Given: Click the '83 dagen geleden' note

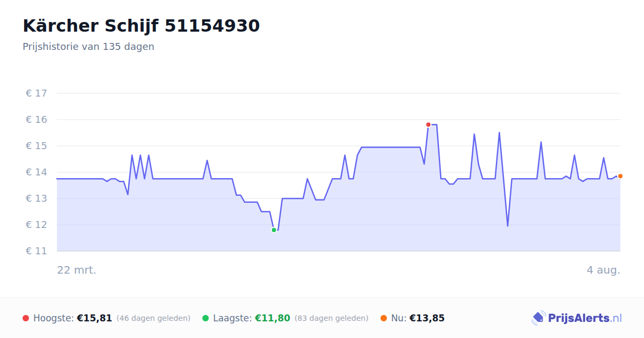Looking at the screenshot, I should tap(332, 318).
